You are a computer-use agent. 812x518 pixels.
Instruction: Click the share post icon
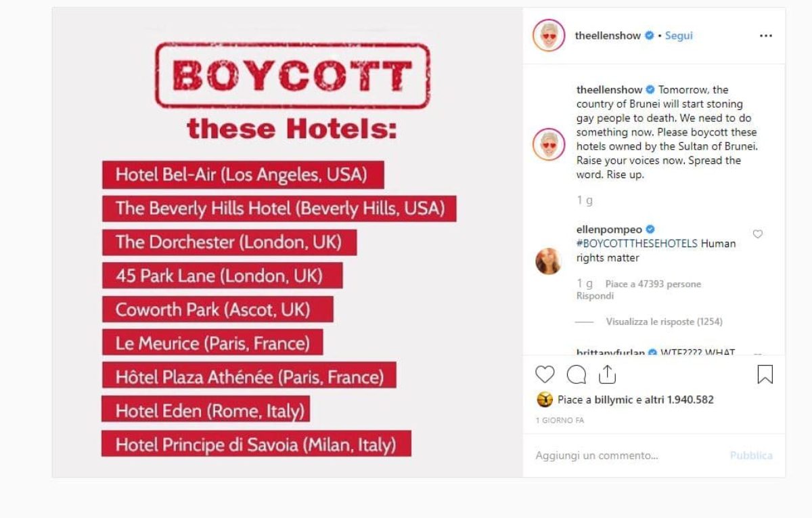pos(608,374)
